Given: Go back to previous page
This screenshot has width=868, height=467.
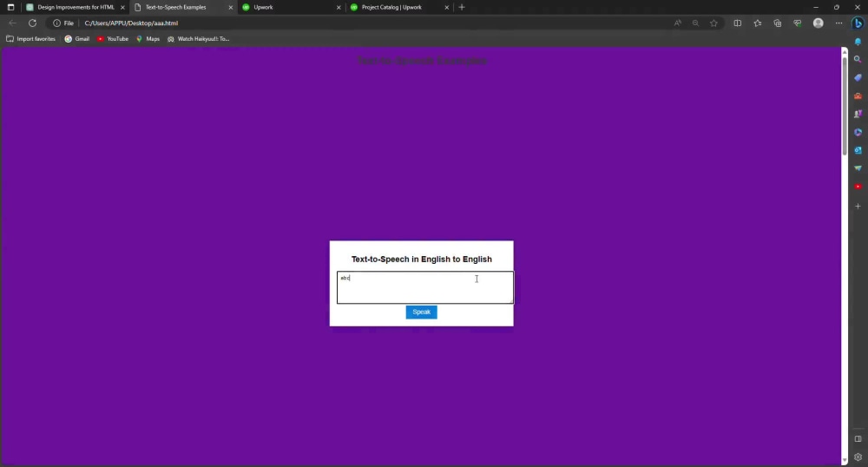Looking at the screenshot, I should pyautogui.click(x=12, y=23).
